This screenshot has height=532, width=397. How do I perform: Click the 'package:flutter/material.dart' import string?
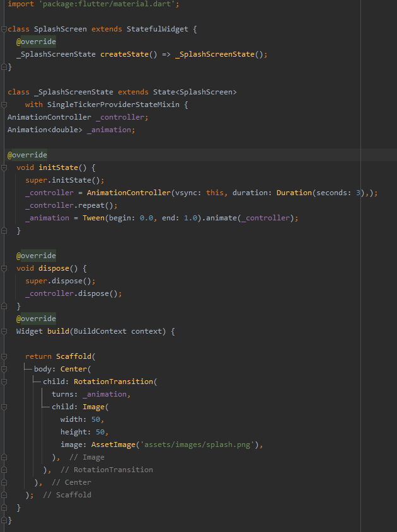click(107, 4)
